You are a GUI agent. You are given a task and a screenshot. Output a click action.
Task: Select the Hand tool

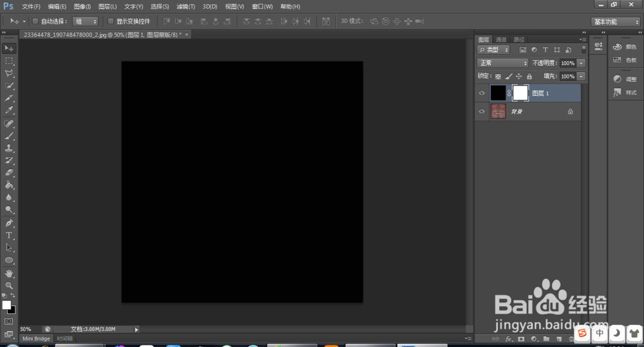pos(8,274)
